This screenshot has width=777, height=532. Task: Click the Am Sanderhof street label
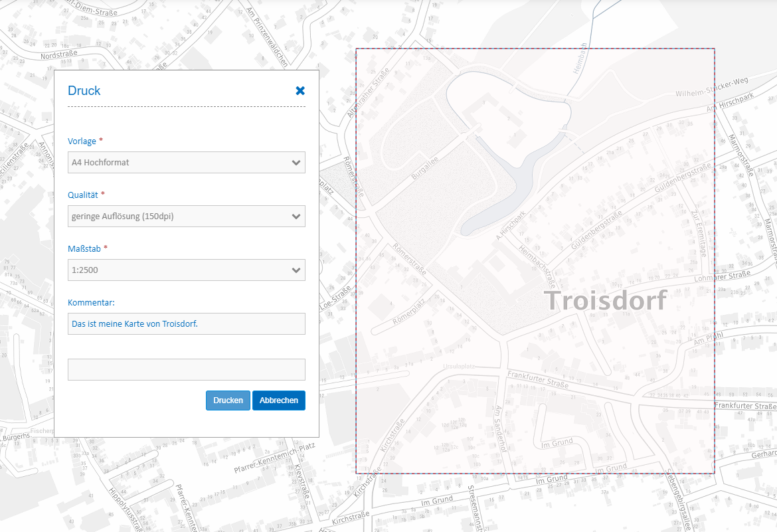click(x=501, y=428)
